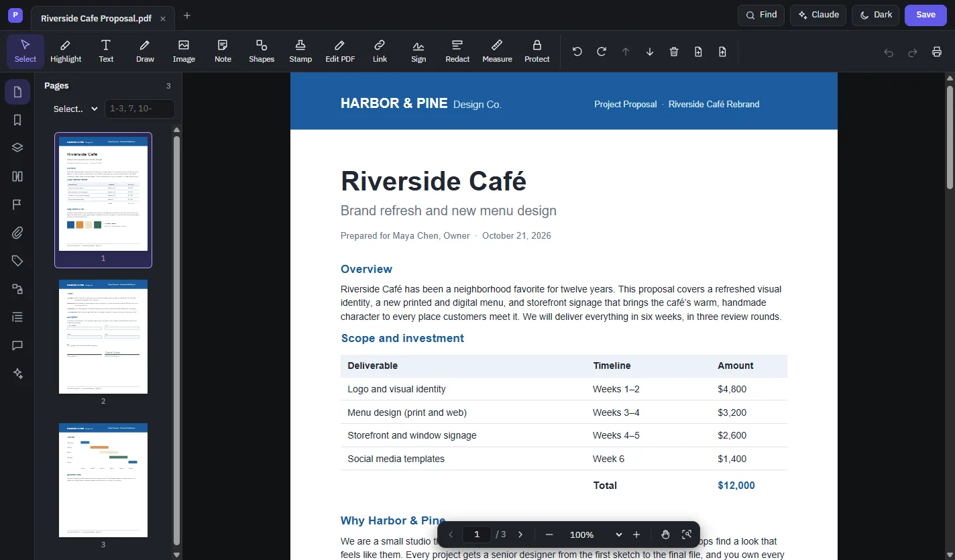
Task: Click the page range input field
Action: 139,109
